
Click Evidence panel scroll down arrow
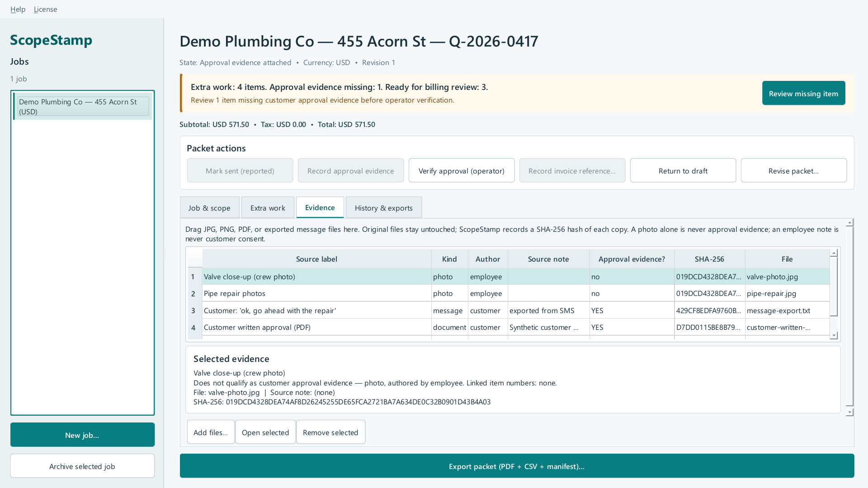pyautogui.click(x=849, y=412)
